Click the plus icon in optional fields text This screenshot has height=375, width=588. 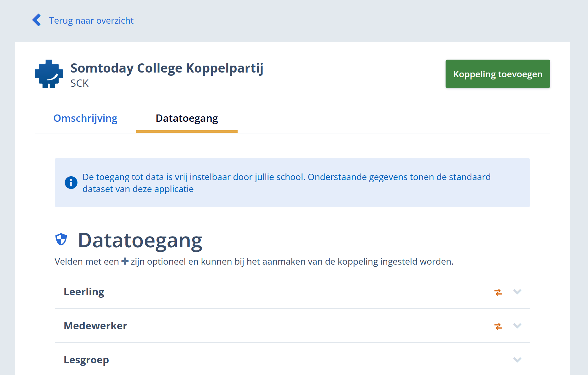pyautogui.click(x=125, y=261)
